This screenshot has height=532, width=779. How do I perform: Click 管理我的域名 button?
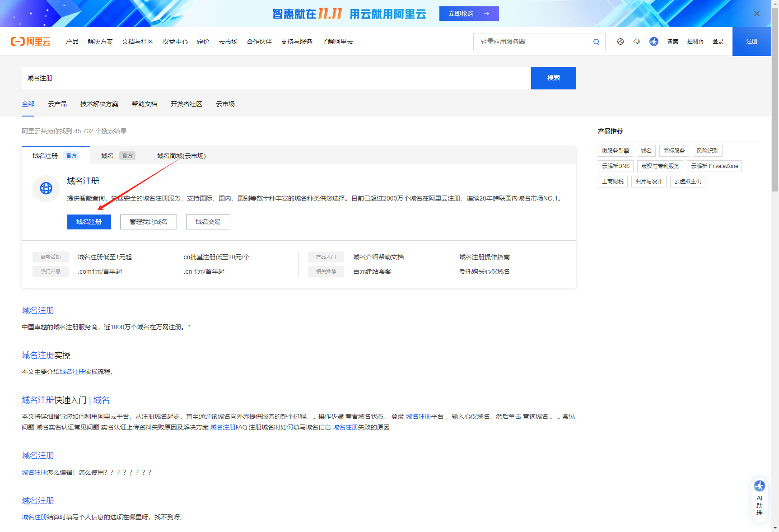[x=149, y=222]
